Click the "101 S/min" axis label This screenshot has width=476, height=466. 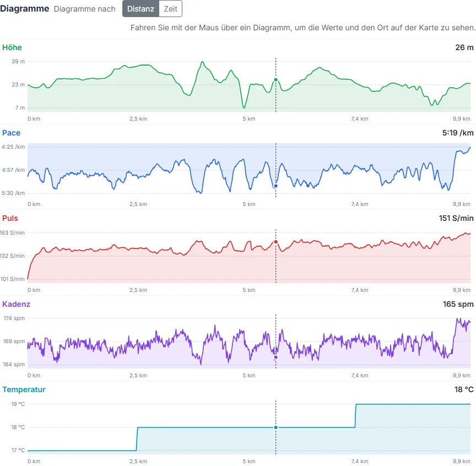tap(13, 279)
